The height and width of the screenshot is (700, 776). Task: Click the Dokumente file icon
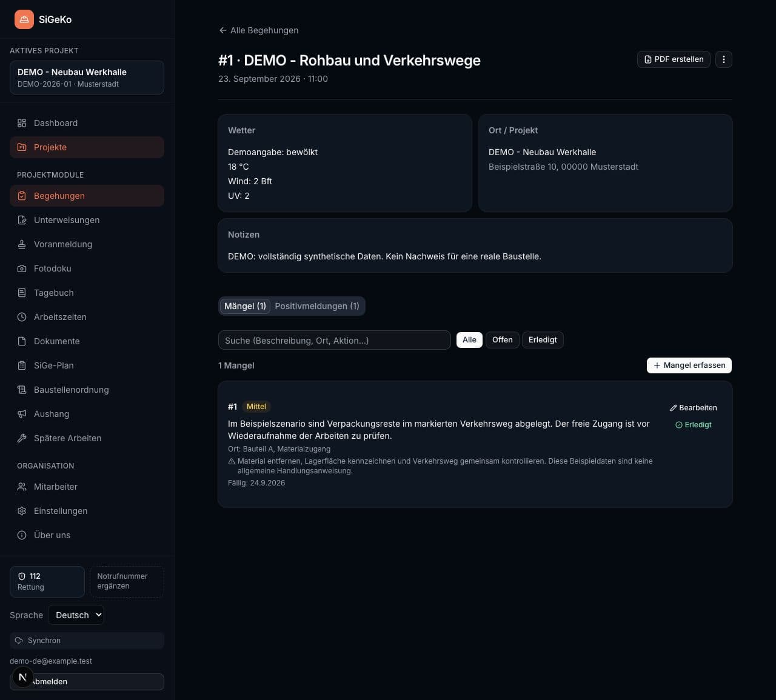click(22, 341)
